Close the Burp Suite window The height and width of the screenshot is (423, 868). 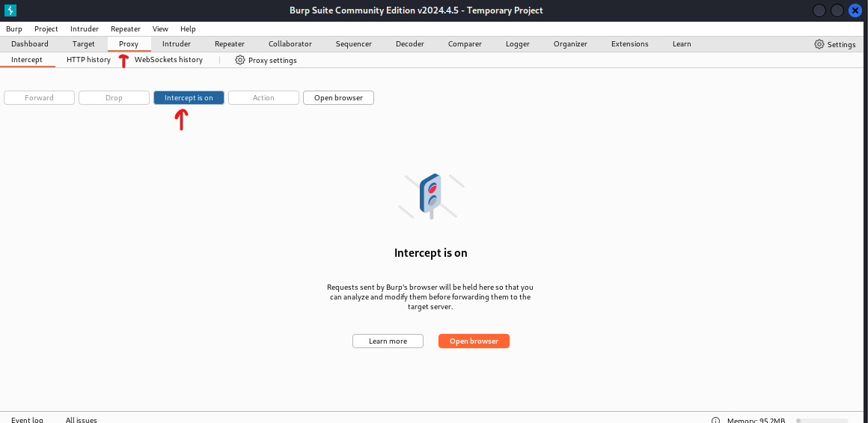(855, 10)
